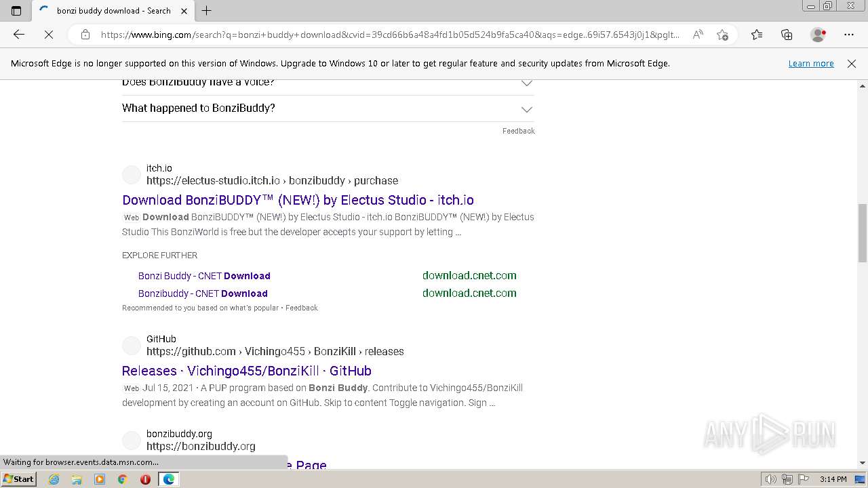
Task: Click second download.cnet.com green link
Action: pyautogui.click(x=469, y=293)
